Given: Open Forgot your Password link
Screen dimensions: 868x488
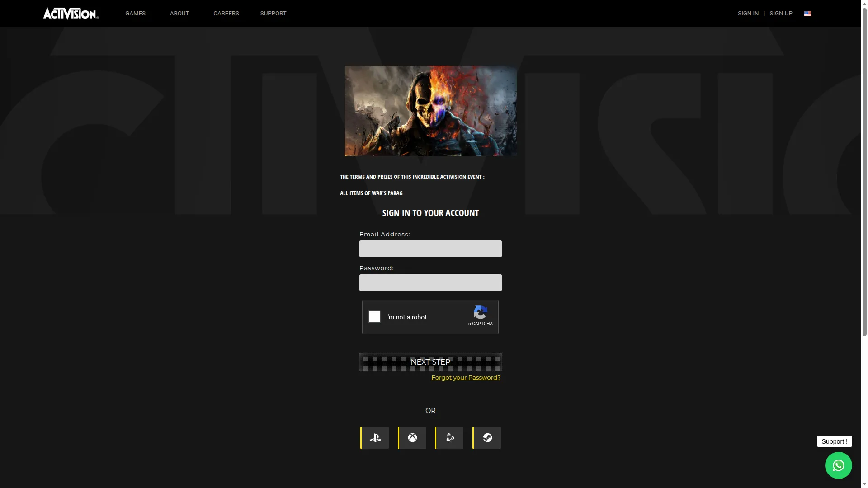Looking at the screenshot, I should (x=466, y=377).
